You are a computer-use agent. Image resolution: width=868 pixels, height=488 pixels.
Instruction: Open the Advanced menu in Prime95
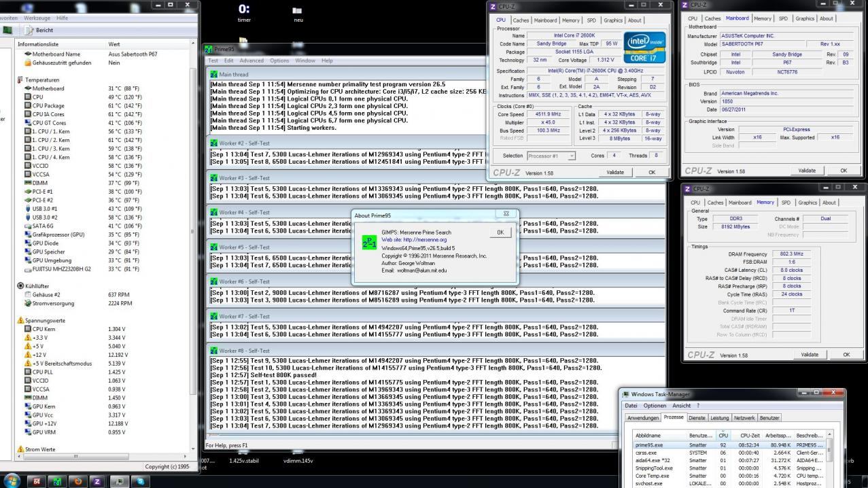251,60
